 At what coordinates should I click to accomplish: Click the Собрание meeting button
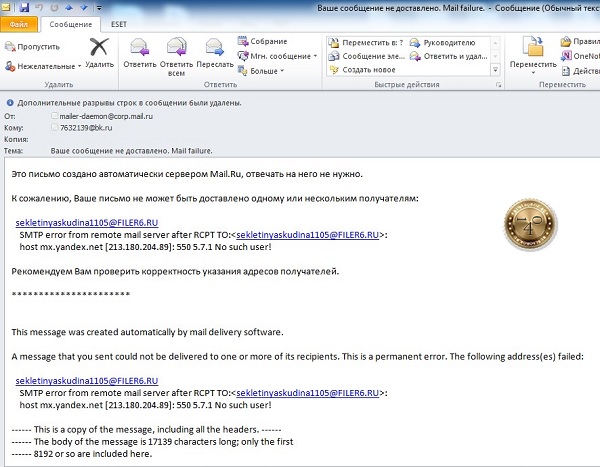[x=262, y=41]
